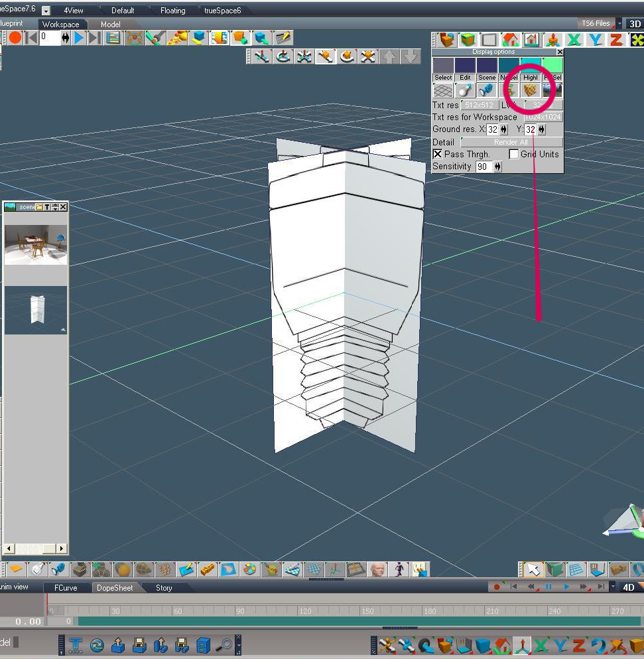Click the blue Play animation arrow

click(x=79, y=38)
